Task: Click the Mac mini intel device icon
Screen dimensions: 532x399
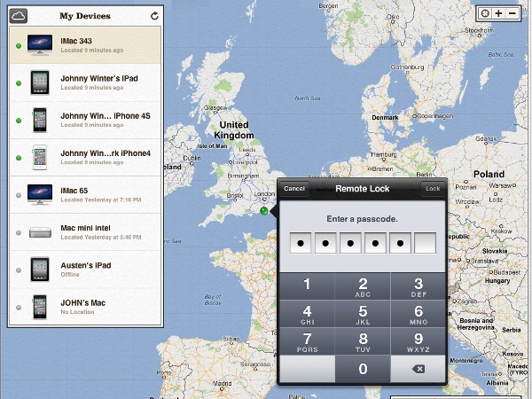Action: [40, 232]
